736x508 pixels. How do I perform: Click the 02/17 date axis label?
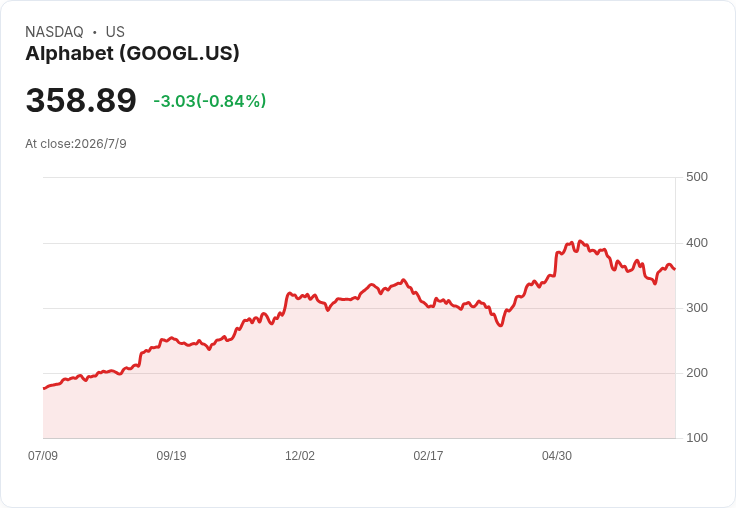pyautogui.click(x=428, y=455)
